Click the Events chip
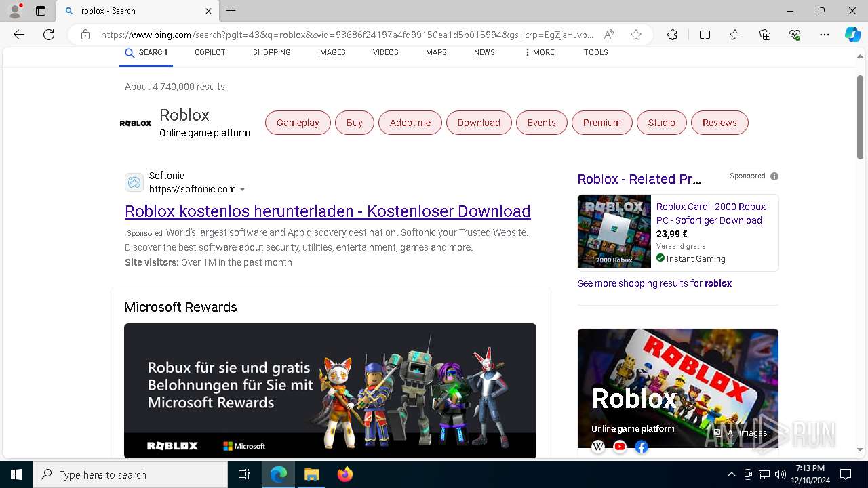This screenshot has width=868, height=488. click(x=541, y=123)
